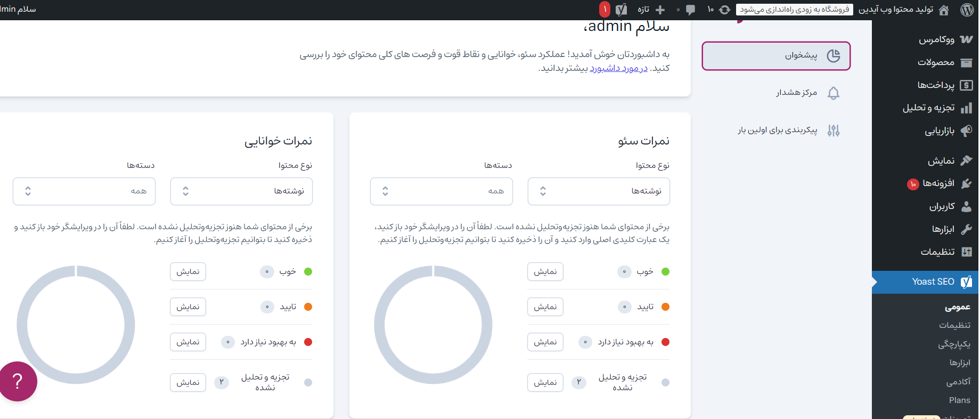This screenshot has height=419, width=980.
Task: Open the Yoast Plans submenu item
Action: [960, 400]
